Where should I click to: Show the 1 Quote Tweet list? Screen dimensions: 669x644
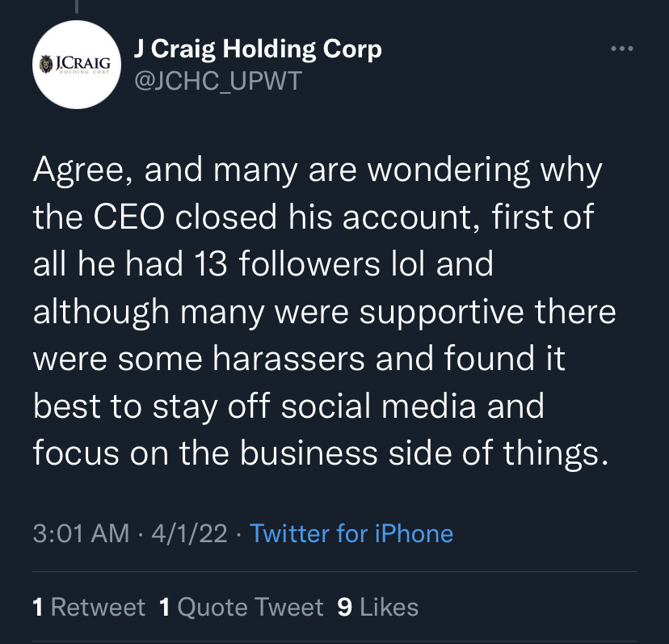tap(242, 607)
